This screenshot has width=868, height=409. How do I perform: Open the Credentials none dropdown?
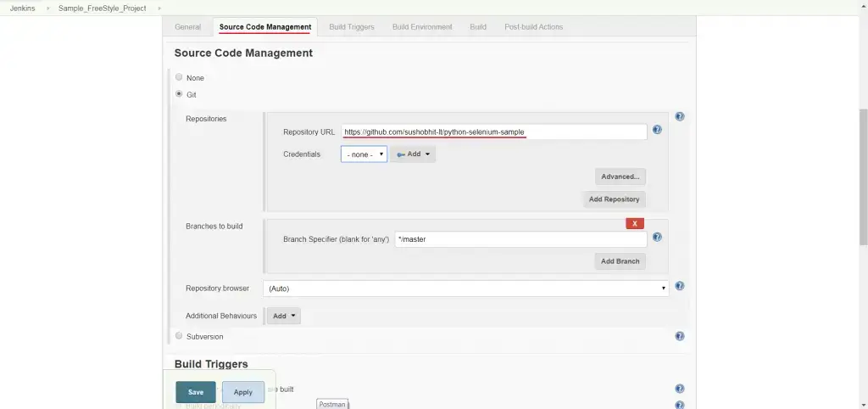tap(364, 154)
